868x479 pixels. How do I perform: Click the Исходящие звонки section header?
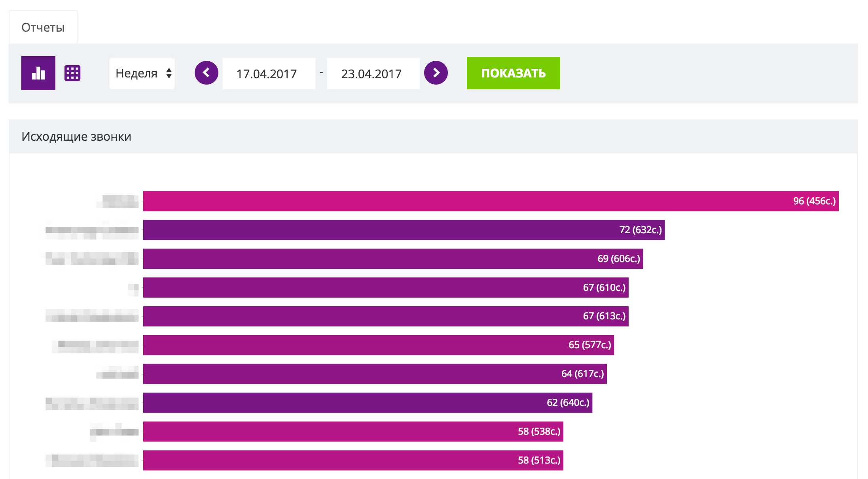(x=76, y=136)
